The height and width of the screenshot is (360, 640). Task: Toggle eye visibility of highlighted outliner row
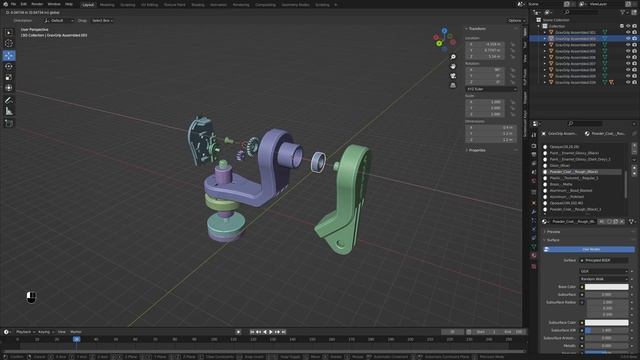pyautogui.click(x=628, y=38)
